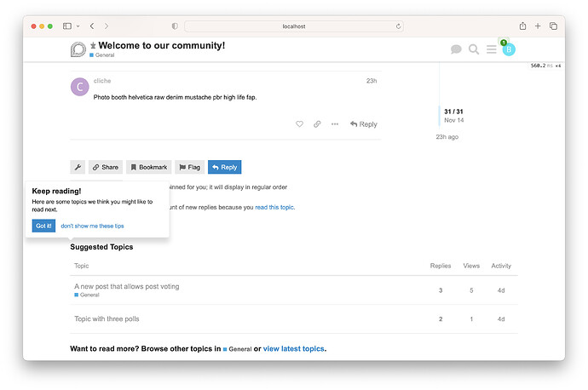588x390 pixels.
Task: Click the Welcome to our community! title
Action: (162, 45)
